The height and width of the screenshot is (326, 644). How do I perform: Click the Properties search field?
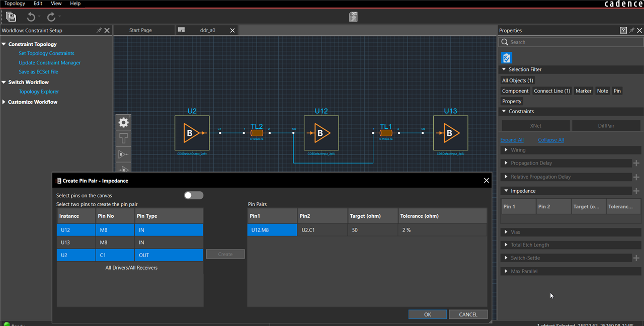click(x=574, y=42)
